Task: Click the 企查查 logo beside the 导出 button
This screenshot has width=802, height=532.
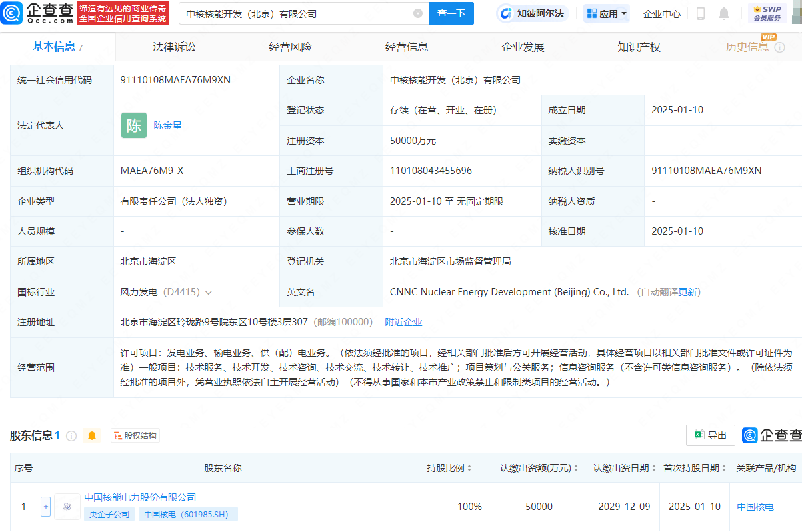Action: (x=771, y=435)
